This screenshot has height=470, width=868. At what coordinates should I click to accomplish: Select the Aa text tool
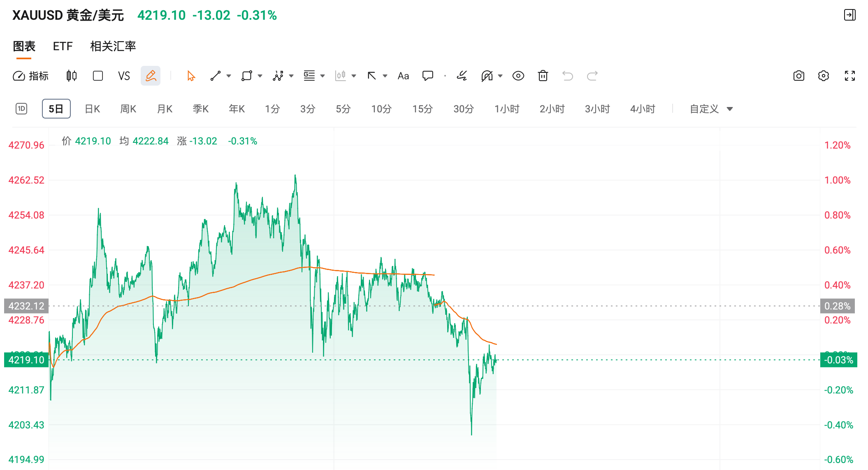point(403,76)
